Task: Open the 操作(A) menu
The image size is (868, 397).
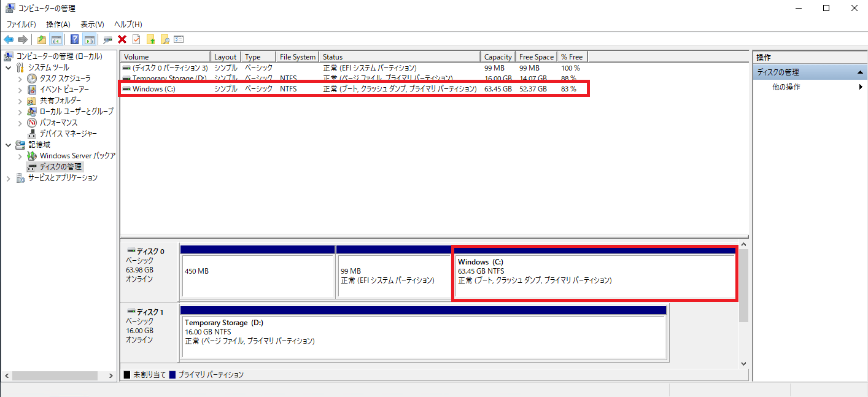Action: coord(58,24)
